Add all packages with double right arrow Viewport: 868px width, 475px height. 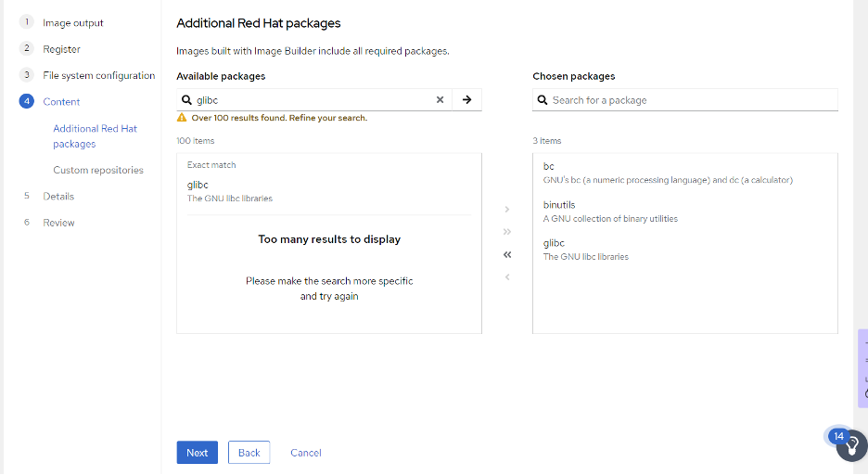tap(507, 232)
